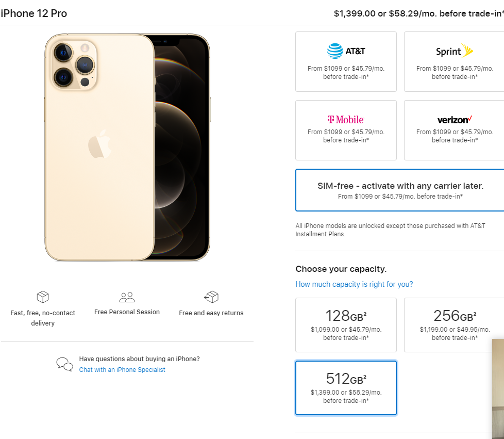Click the easy returns box icon
This screenshot has height=439, width=504.
(x=211, y=297)
